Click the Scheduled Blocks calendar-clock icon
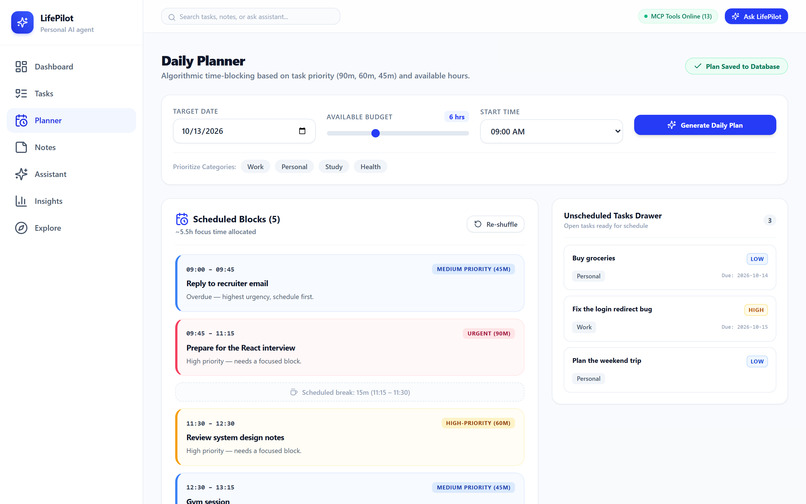The width and height of the screenshot is (806, 504). point(182,219)
